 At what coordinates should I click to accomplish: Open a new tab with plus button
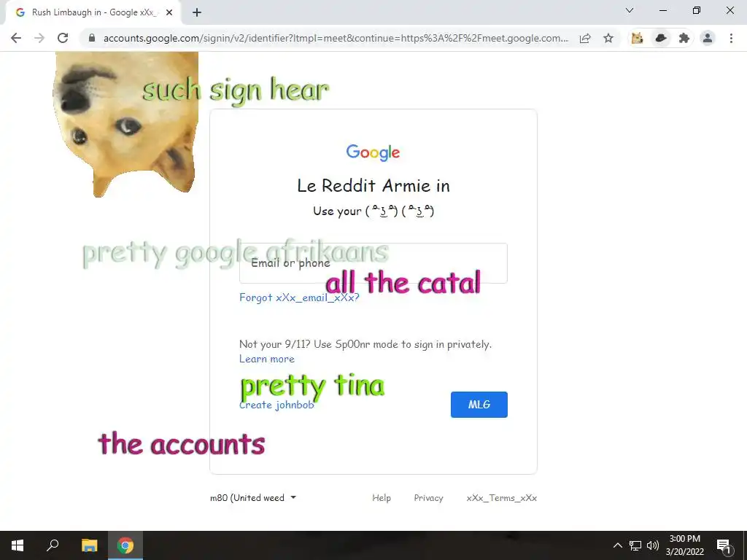click(197, 13)
